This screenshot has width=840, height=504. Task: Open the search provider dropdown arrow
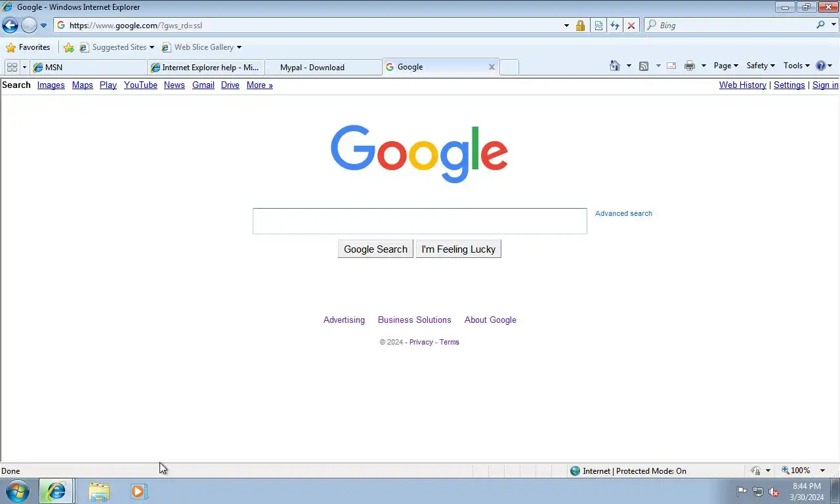833,26
